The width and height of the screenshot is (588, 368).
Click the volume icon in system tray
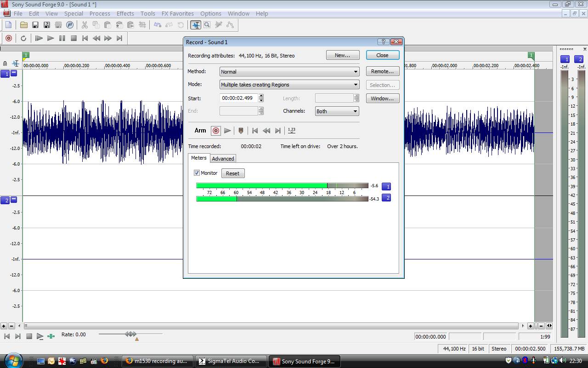click(563, 361)
